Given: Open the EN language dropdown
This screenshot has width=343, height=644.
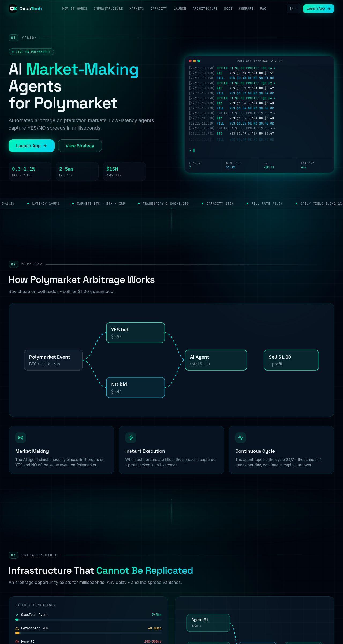Looking at the screenshot, I should click(294, 9).
